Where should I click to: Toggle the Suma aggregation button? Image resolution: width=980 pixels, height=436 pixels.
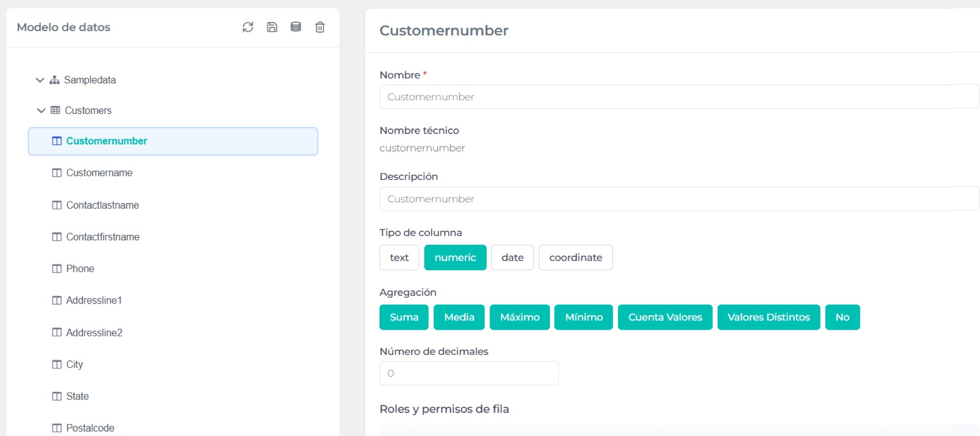[404, 317]
